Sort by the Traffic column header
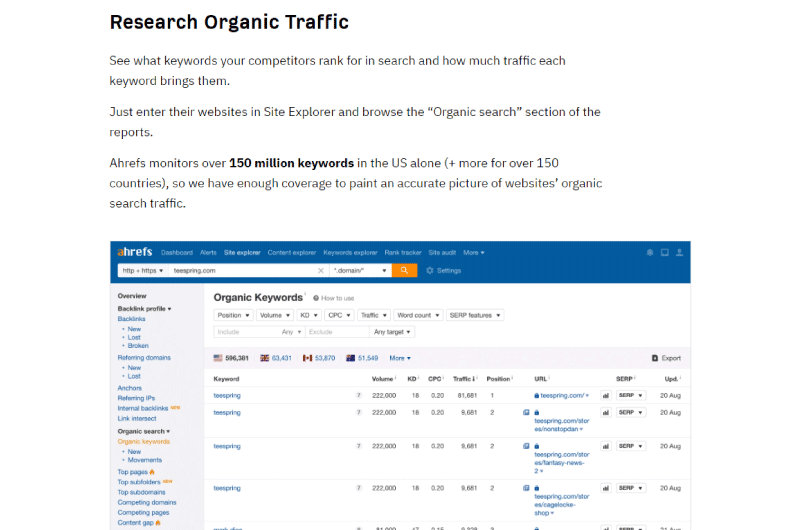Viewport: 800px width, 530px height. tap(465, 379)
